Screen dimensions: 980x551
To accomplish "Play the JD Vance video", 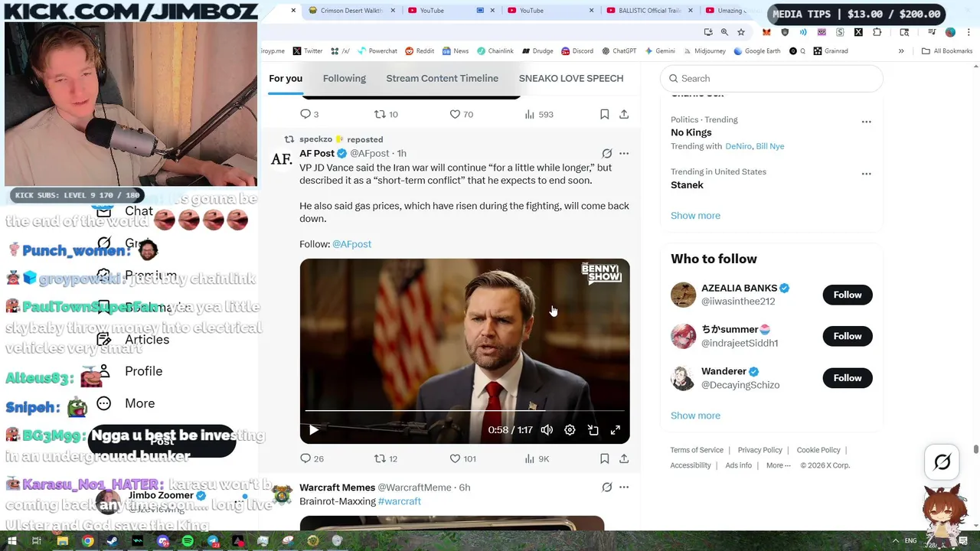I will [313, 430].
